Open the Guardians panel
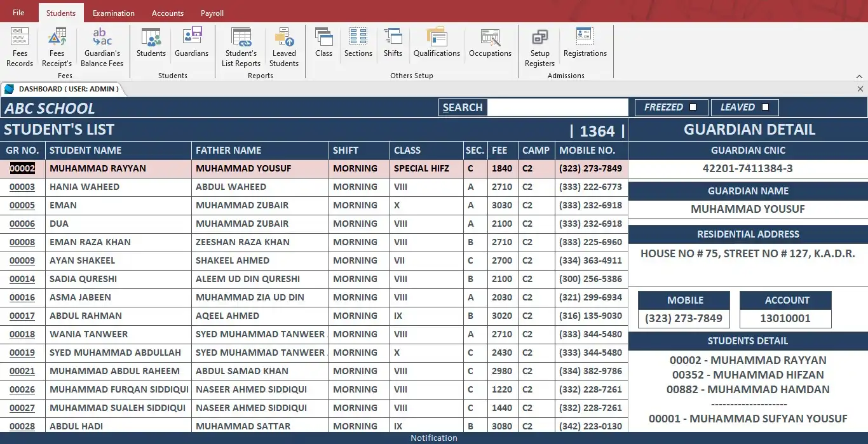This screenshot has width=868, height=444. click(191, 44)
